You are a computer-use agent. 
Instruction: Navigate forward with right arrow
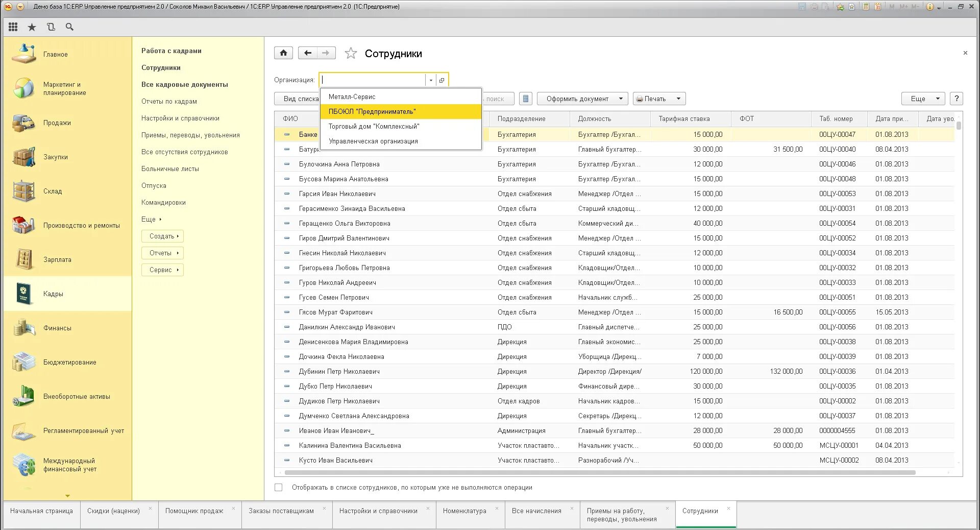click(x=326, y=53)
